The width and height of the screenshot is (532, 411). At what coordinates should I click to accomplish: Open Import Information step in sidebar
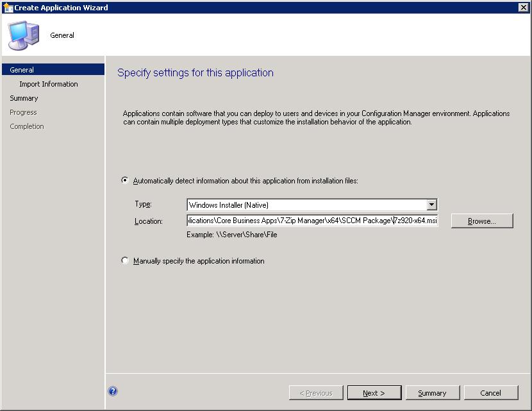[x=49, y=84]
